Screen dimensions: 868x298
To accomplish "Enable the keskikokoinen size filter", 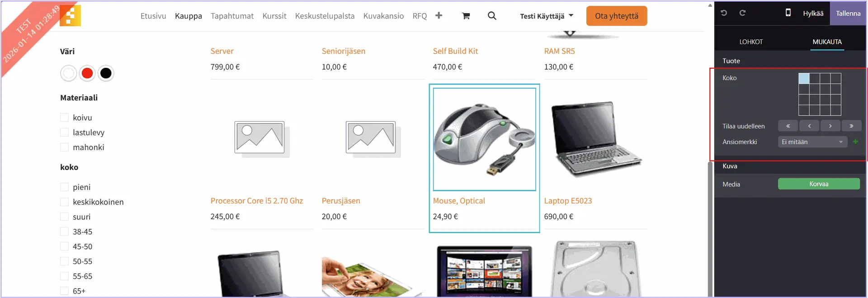I will tap(64, 202).
